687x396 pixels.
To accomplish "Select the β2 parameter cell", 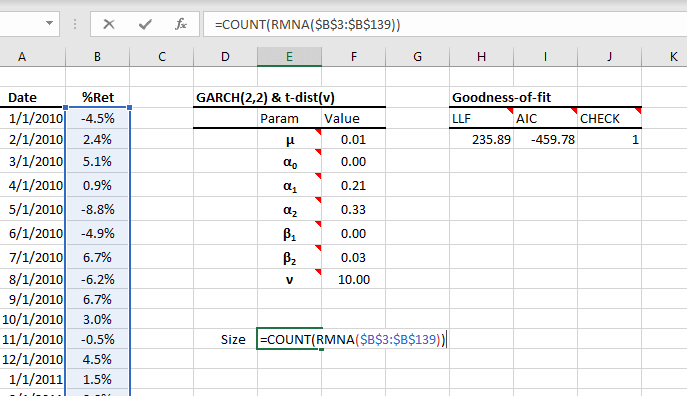I will coord(289,257).
